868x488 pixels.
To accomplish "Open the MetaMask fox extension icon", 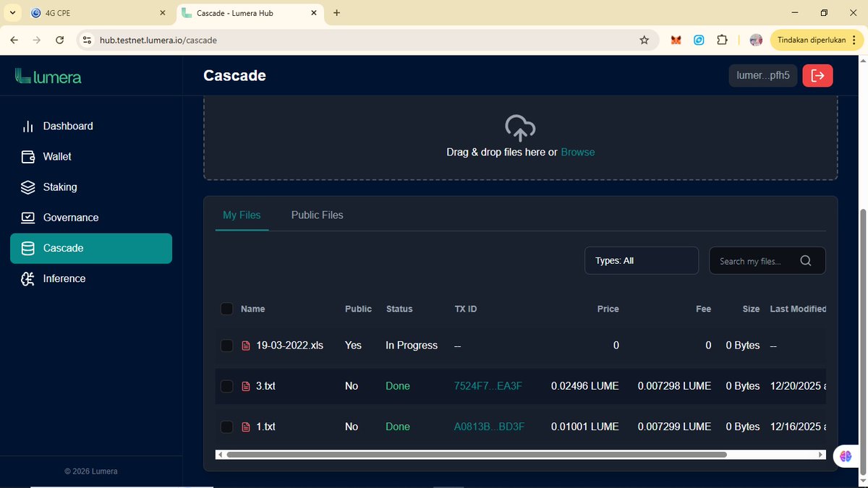I will pyautogui.click(x=676, y=40).
